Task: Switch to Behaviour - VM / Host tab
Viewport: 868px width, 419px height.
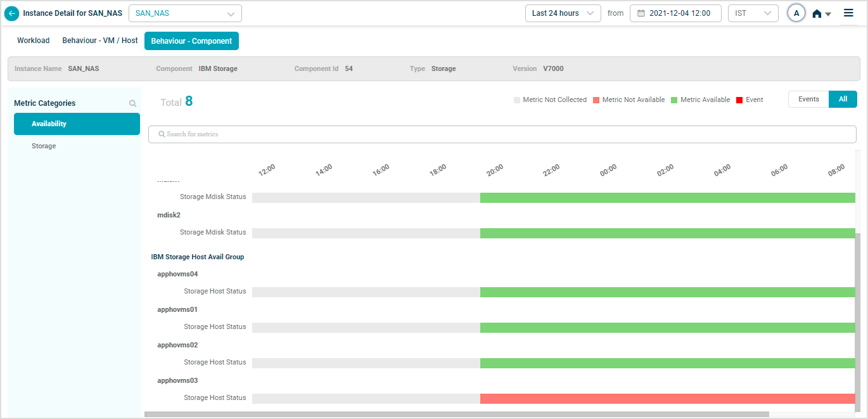Action: click(x=99, y=41)
